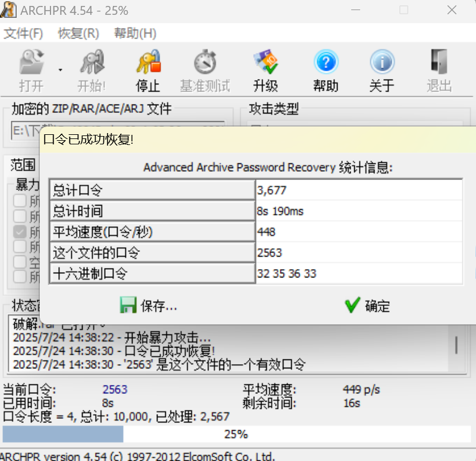476x461 pixels.
Task: Click the ARCHPR app icon in title bar
Action: [x=9, y=11]
